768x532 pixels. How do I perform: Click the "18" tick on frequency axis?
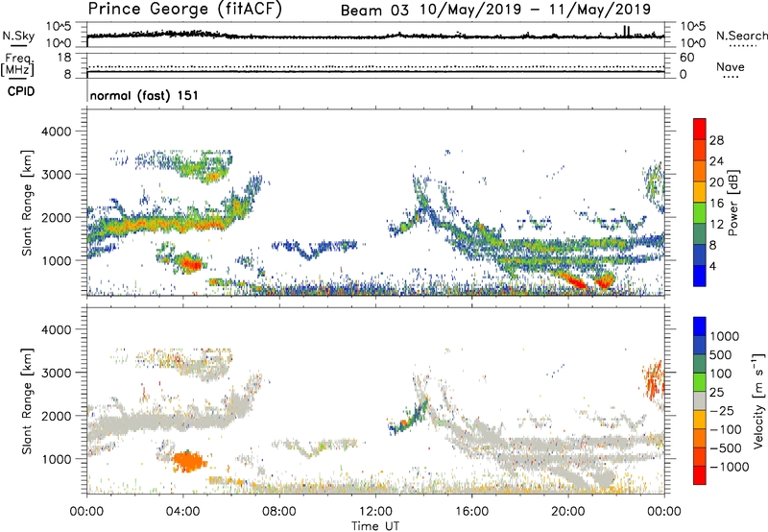click(64, 58)
